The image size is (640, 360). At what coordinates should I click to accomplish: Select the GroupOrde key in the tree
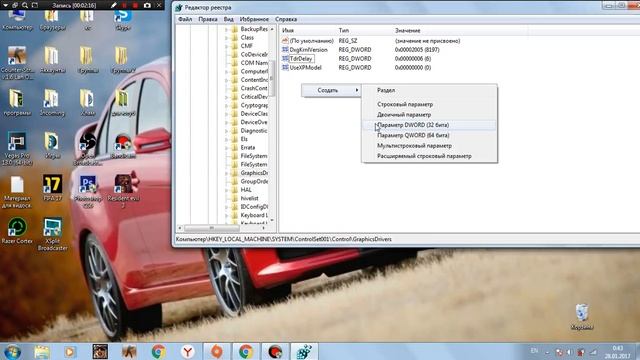click(254, 181)
